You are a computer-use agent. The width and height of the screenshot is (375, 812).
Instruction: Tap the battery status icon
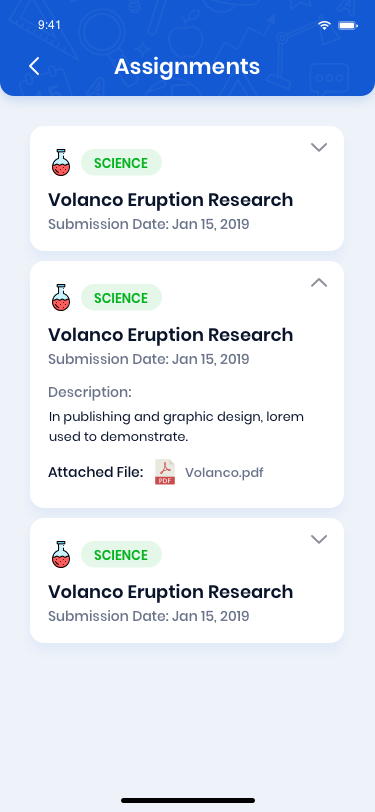pyautogui.click(x=348, y=25)
